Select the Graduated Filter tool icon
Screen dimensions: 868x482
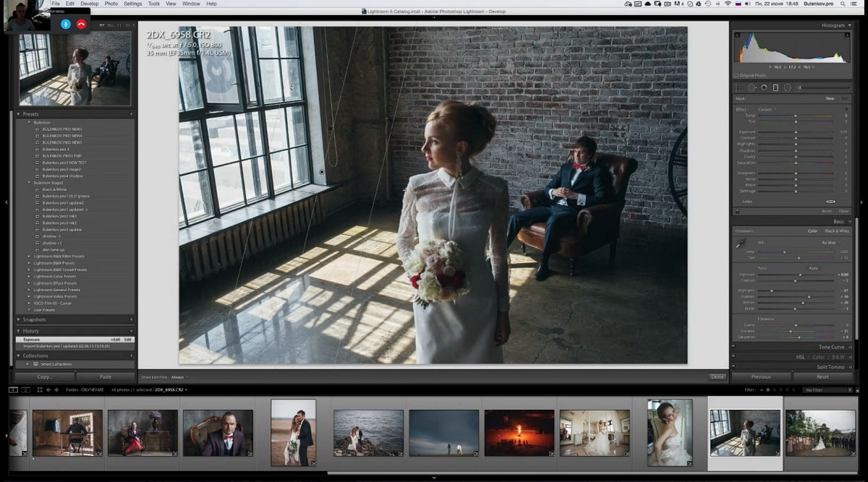[x=775, y=87]
